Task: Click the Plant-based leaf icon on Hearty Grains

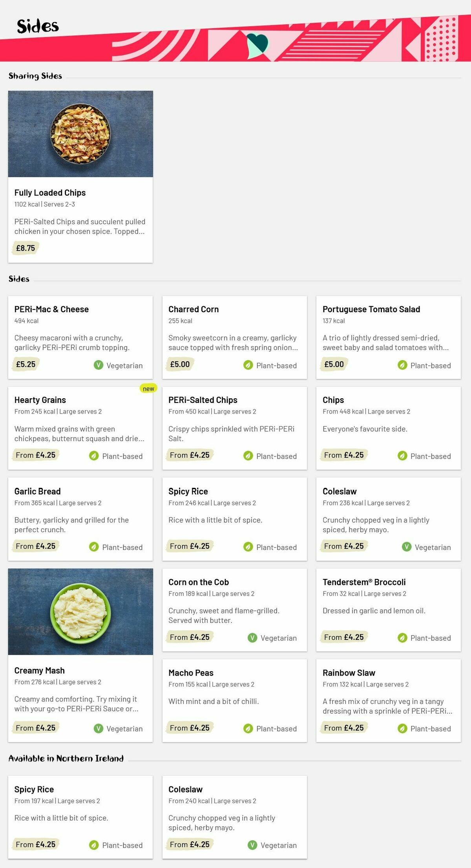Action: click(94, 456)
